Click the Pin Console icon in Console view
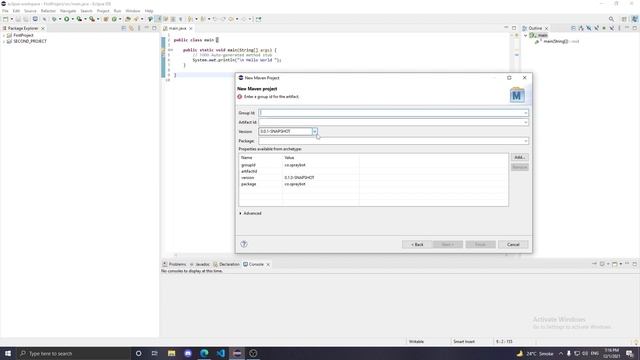The width and height of the screenshot is (640, 360). pos(595,264)
